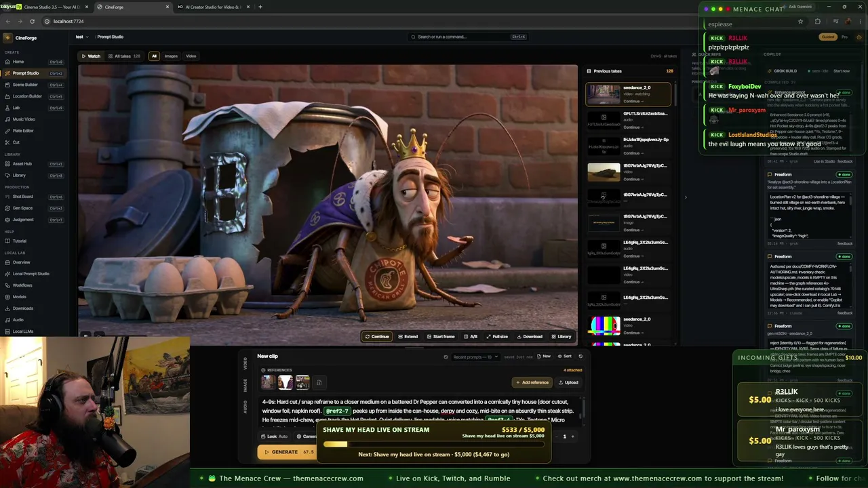Screen dimensions: 868x488
Task: Switch to Watch view
Action: [91, 56]
